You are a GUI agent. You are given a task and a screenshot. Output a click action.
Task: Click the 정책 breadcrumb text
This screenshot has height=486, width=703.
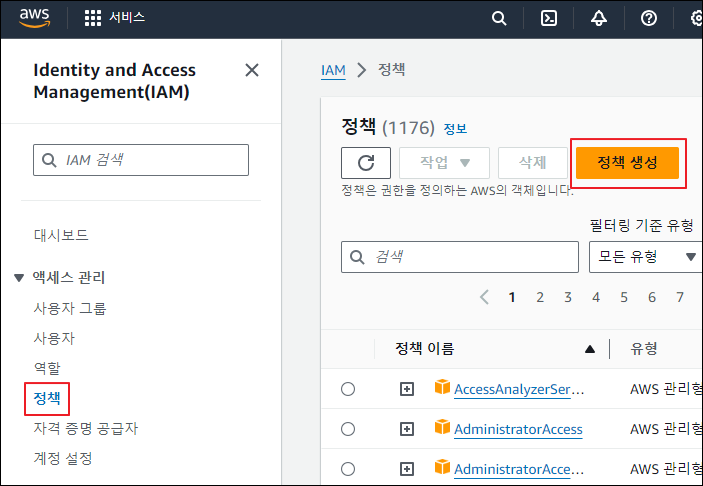(x=391, y=69)
